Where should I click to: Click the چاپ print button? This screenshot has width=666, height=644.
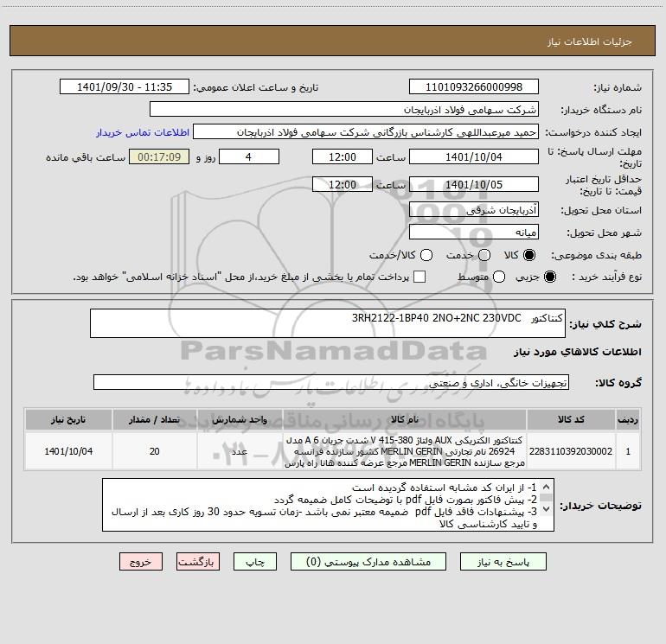tap(255, 562)
